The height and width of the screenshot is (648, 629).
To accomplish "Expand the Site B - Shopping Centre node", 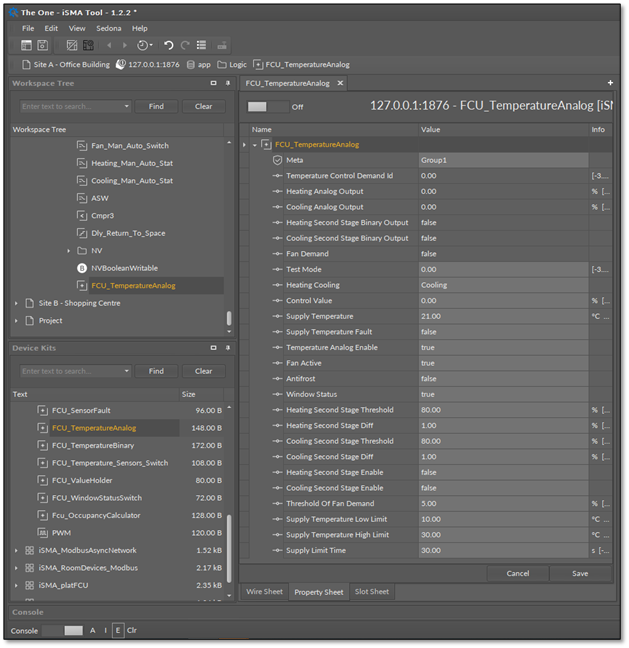I will [16, 303].
